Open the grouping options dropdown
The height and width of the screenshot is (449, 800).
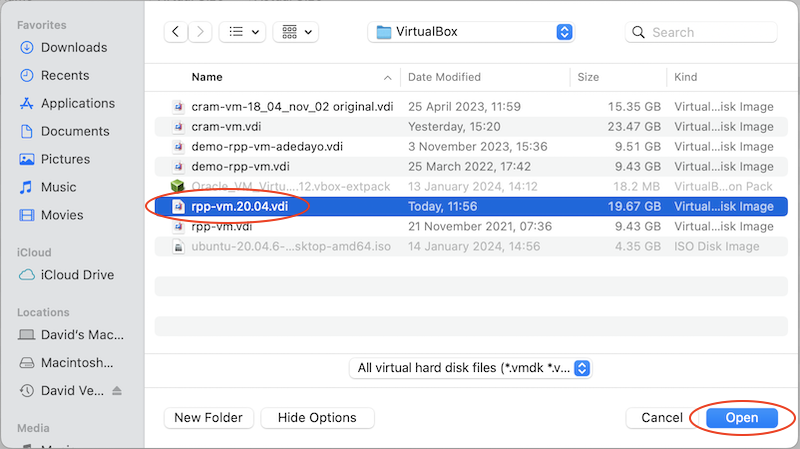(x=296, y=32)
